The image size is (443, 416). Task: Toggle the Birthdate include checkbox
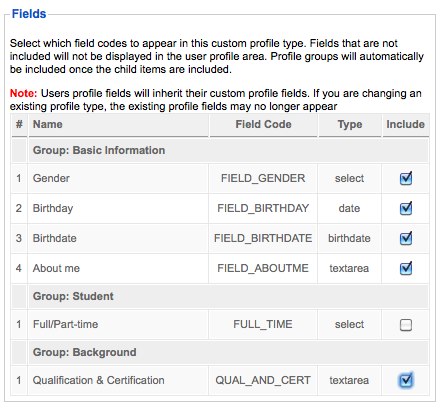click(x=406, y=238)
